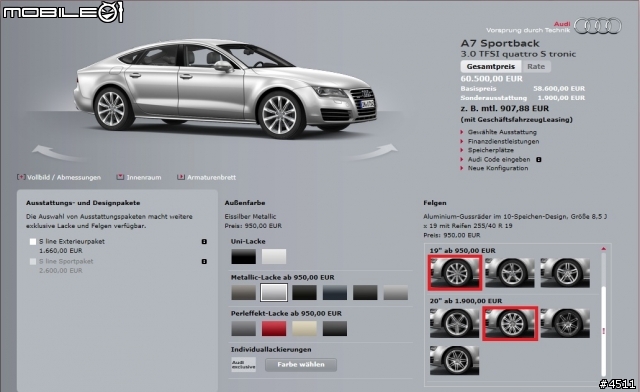Select third 19" wheel thumbnail
This screenshot has width=640, height=392.
pyautogui.click(x=565, y=273)
